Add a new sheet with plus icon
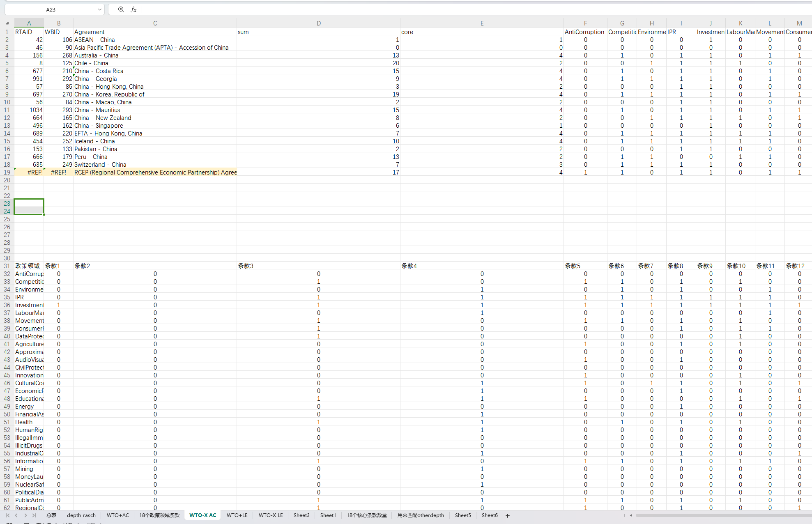The height and width of the screenshot is (524, 812). pyautogui.click(x=508, y=516)
